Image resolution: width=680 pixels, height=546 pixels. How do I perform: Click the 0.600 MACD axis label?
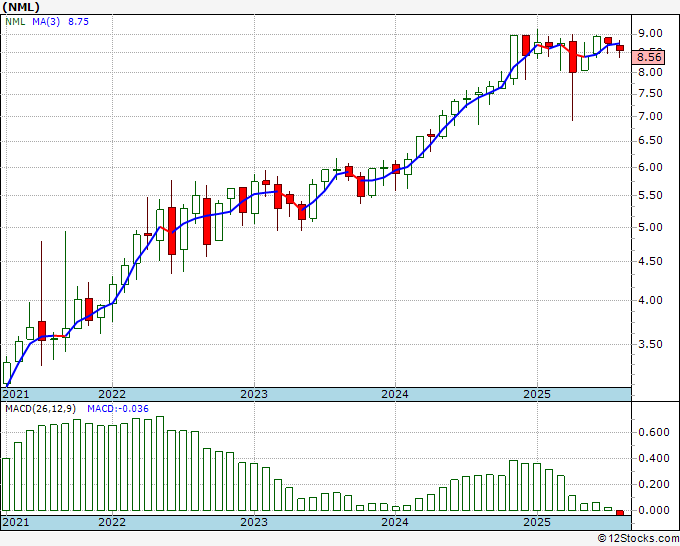point(654,432)
